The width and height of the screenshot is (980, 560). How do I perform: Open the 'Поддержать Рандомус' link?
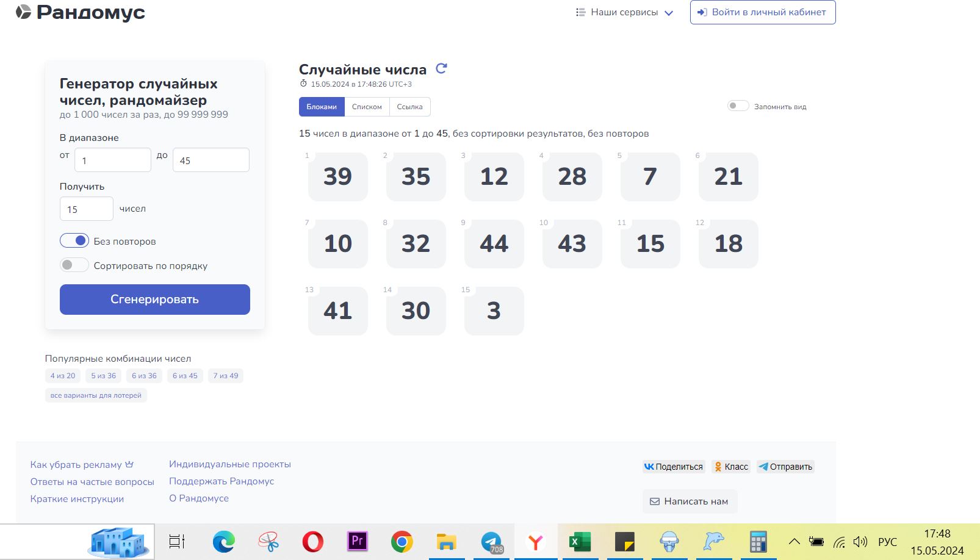[222, 481]
